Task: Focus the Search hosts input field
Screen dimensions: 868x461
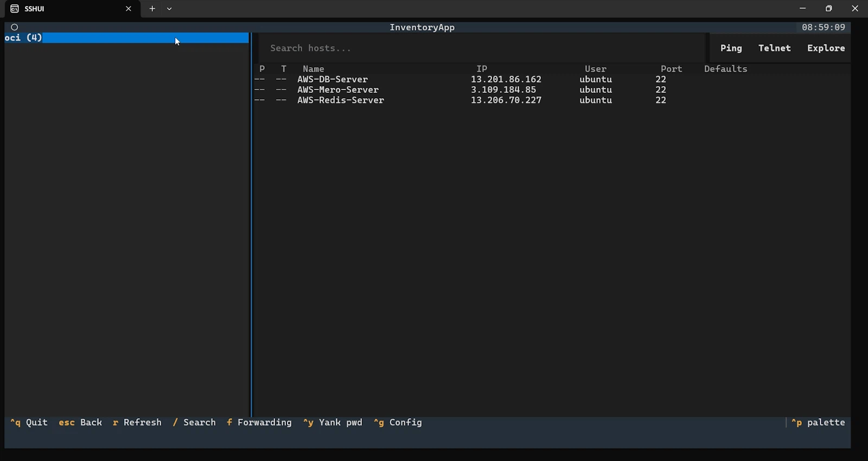Action: click(x=483, y=48)
